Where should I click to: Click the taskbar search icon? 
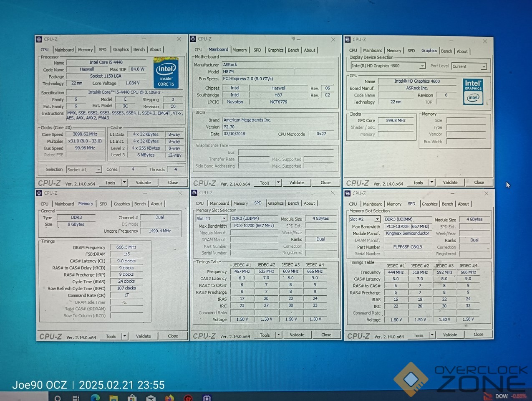click(58, 398)
